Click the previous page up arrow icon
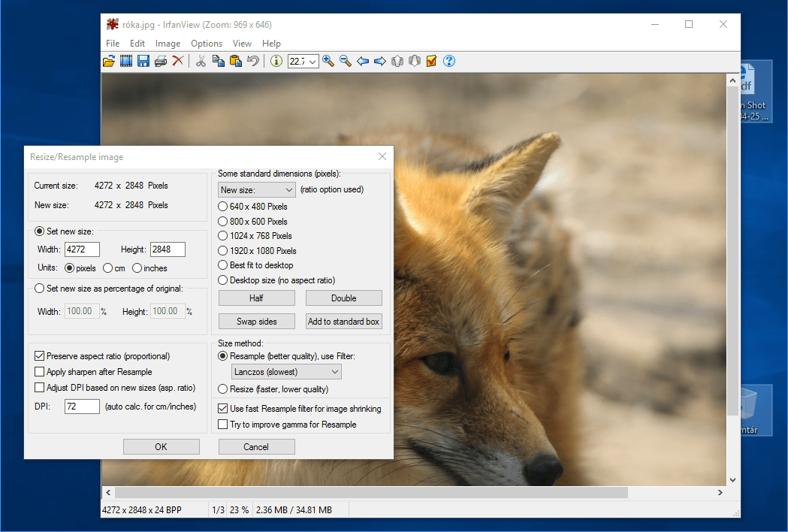Screen dimensions: 788x532 [397, 62]
